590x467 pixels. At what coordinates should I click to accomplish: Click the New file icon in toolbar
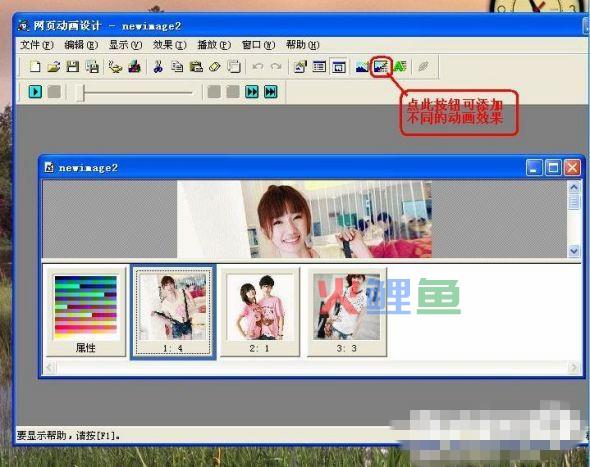coord(35,67)
